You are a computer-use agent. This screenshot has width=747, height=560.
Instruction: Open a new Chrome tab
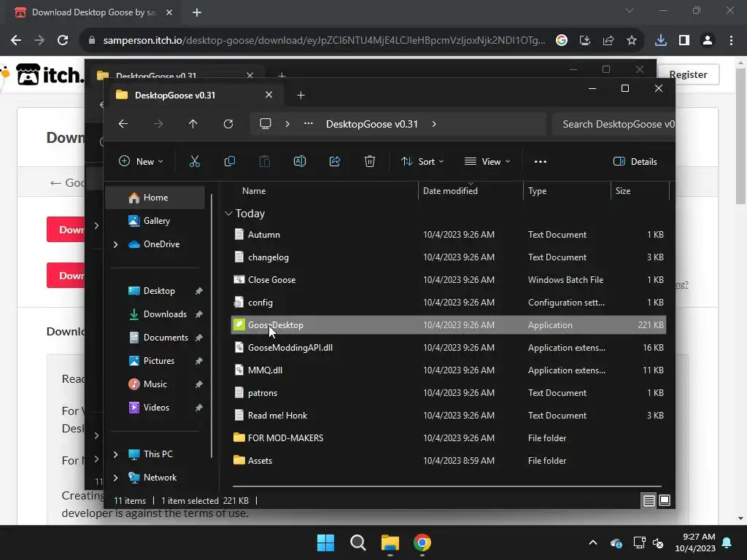click(x=197, y=12)
